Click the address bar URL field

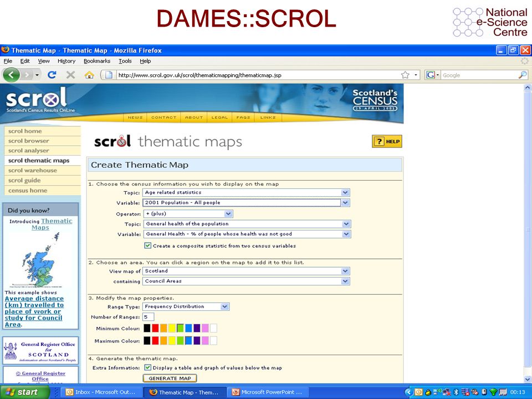(258, 75)
